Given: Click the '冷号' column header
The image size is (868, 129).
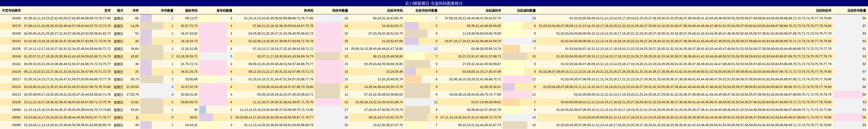Looking at the screenshot, I should coord(135,11).
